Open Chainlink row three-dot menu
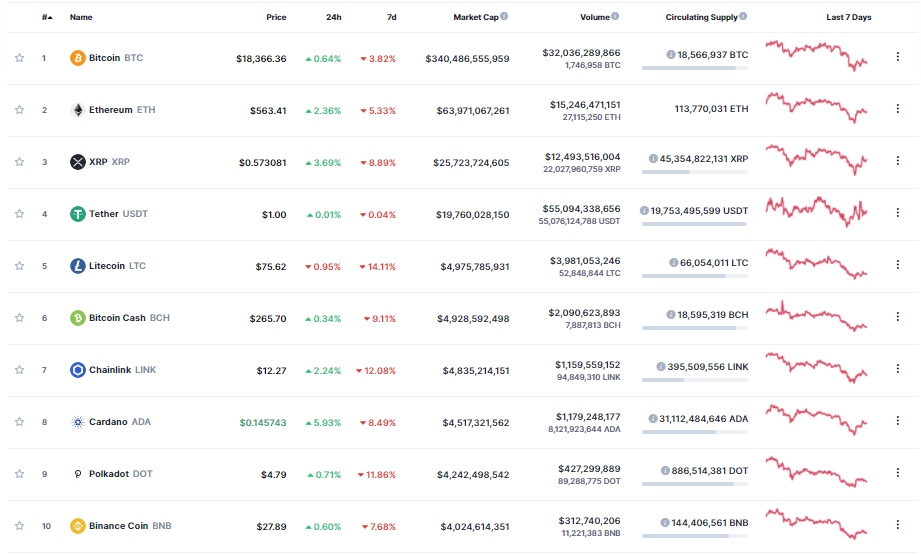The width and height of the screenshot is (921, 555). click(898, 368)
